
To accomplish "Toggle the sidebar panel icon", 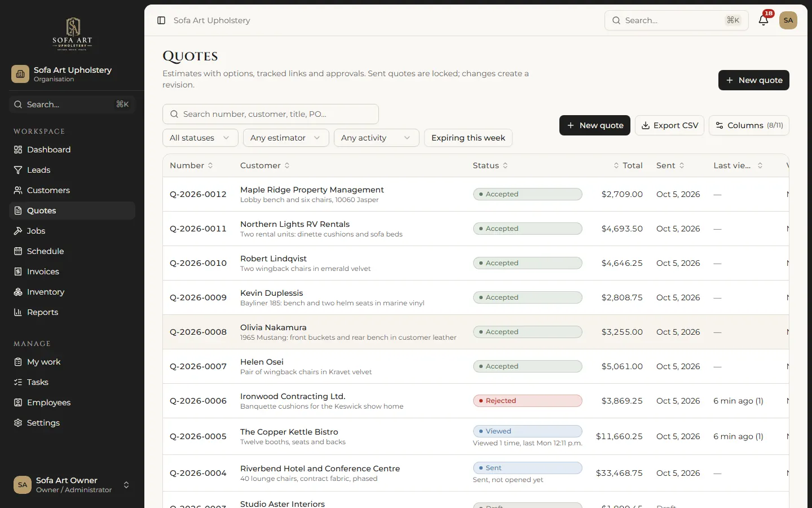I will click(x=161, y=20).
